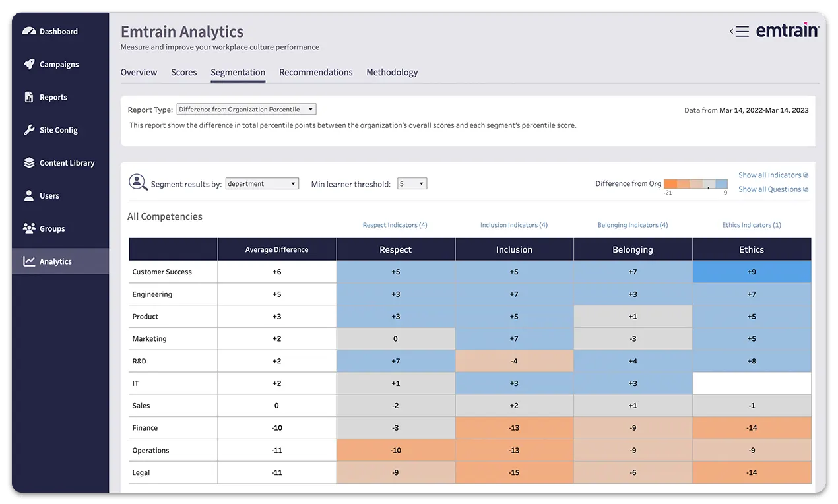The width and height of the screenshot is (838, 504).
Task: Click the Groups people icon
Action: coord(29,228)
